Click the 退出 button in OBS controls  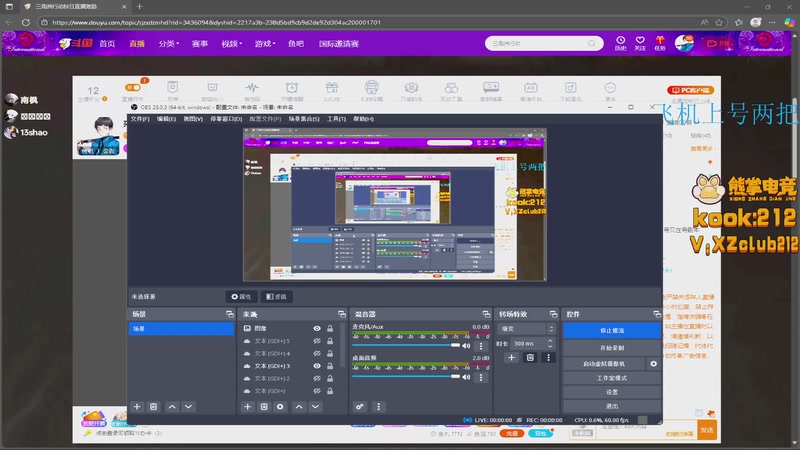pos(612,406)
